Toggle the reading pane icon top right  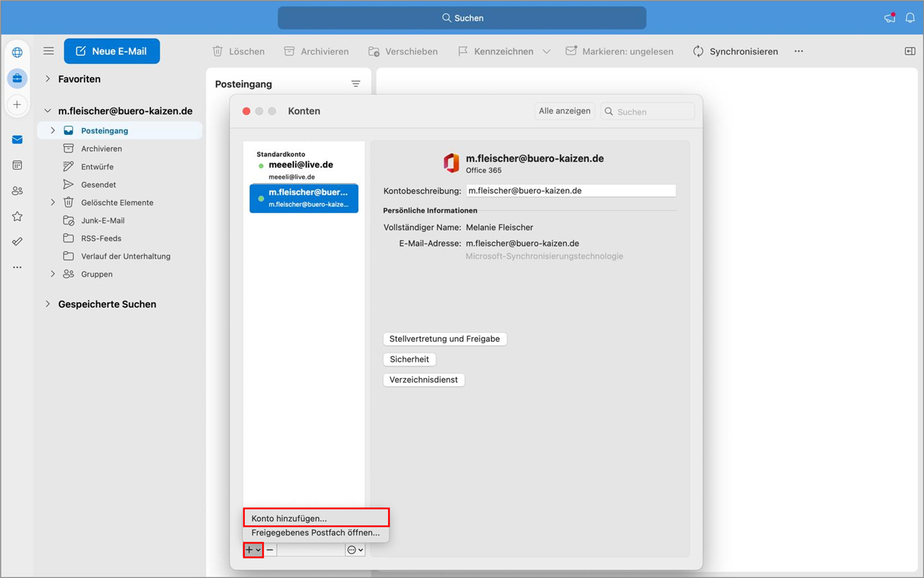(x=910, y=51)
